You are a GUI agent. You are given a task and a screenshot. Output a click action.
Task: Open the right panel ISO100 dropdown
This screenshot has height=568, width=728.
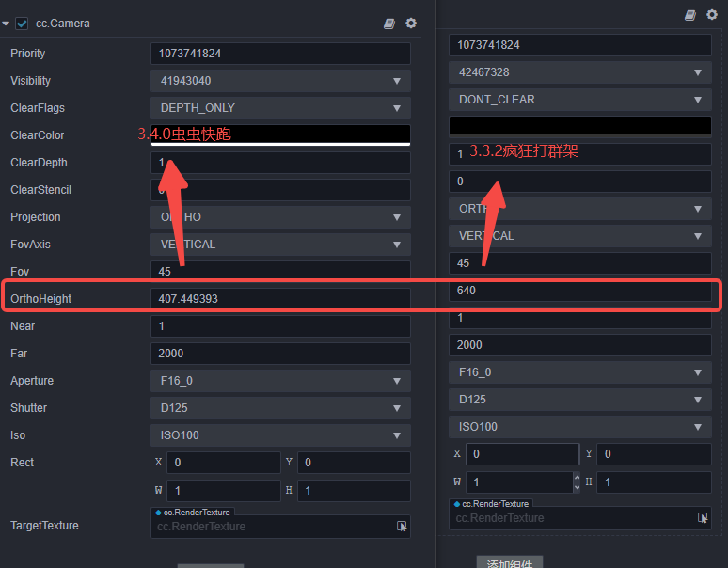pos(580,427)
